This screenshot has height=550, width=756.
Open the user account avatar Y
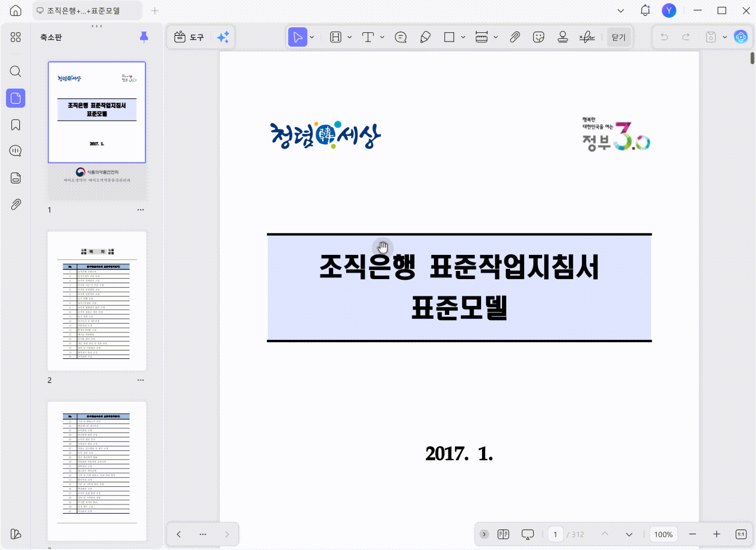[669, 10]
